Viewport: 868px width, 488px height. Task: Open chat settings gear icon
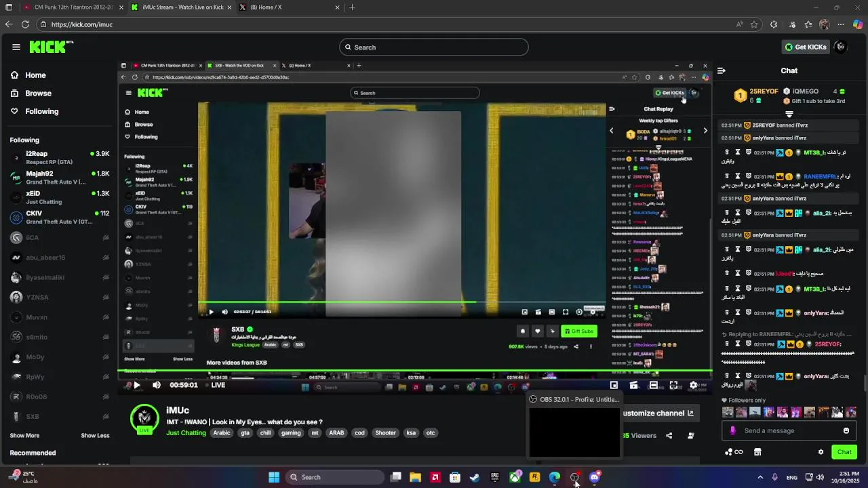[x=821, y=452]
